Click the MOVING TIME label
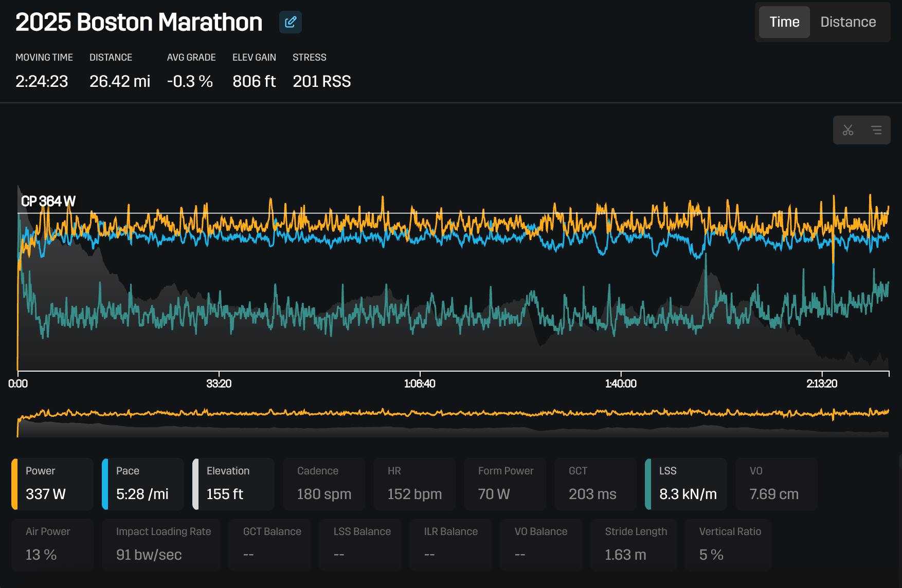 (x=44, y=57)
